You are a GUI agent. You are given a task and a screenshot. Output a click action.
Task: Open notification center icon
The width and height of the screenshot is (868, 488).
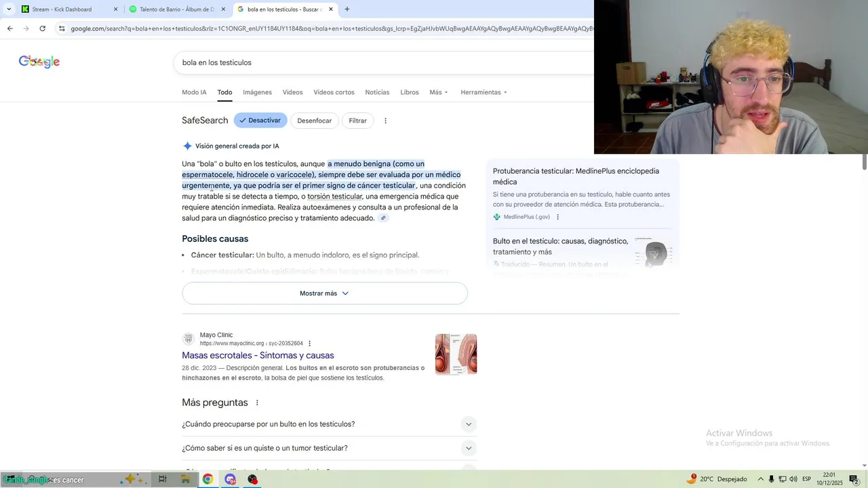coord(854,479)
